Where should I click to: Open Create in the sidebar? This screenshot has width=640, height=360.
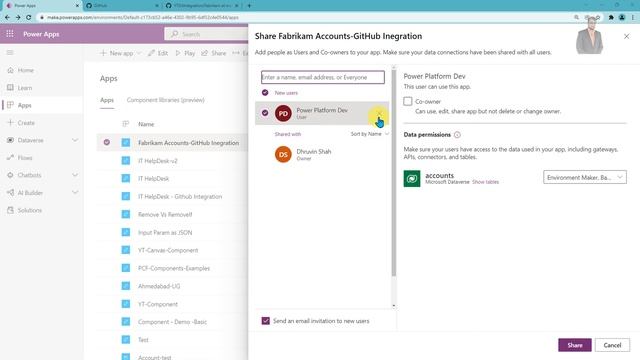click(x=26, y=123)
